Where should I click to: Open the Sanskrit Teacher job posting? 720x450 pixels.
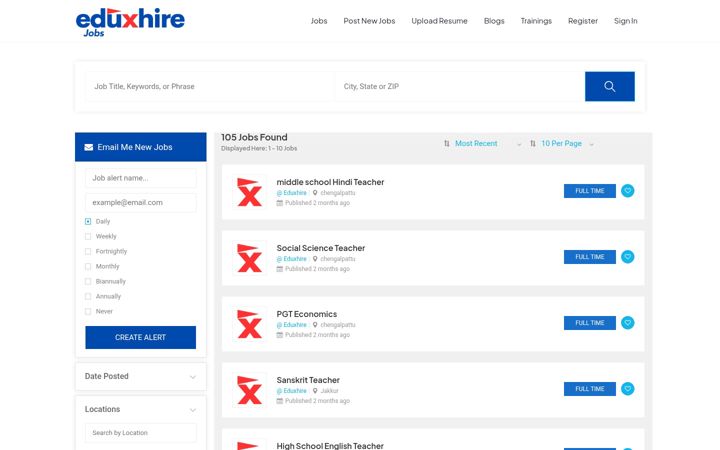pos(308,380)
